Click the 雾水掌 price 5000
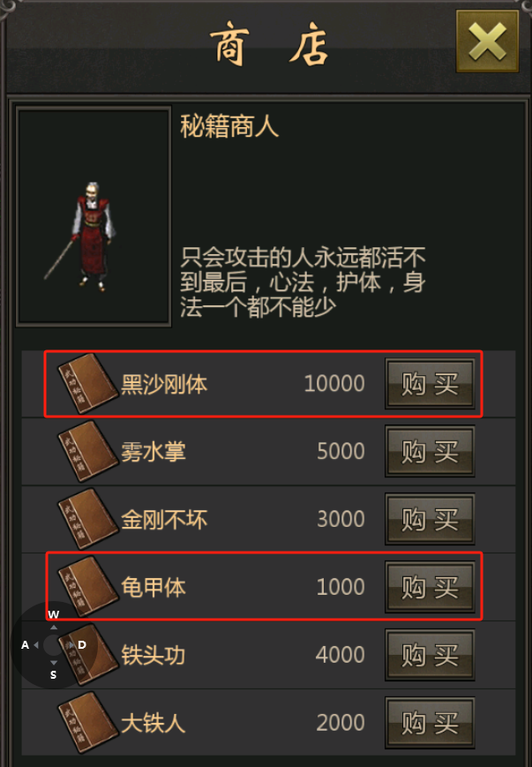Screen dimensions: 532x767 [341, 452]
